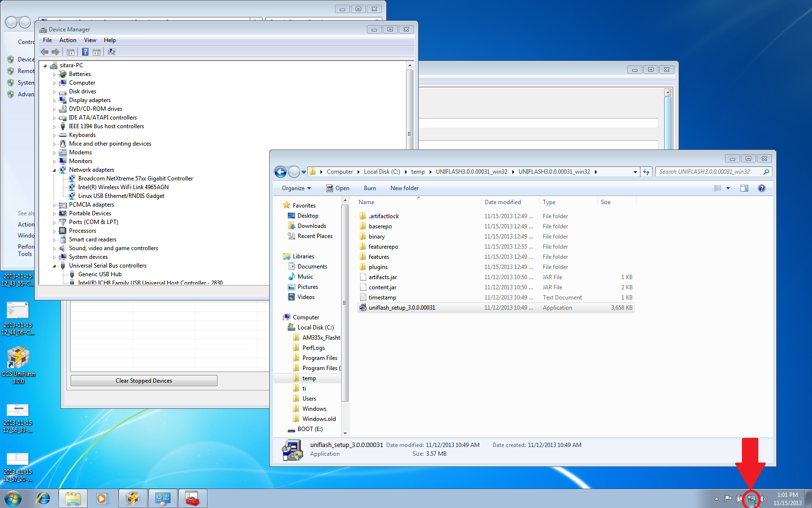Open the Action menu in Device Manager
This screenshot has height=508, width=812.
pyautogui.click(x=68, y=40)
